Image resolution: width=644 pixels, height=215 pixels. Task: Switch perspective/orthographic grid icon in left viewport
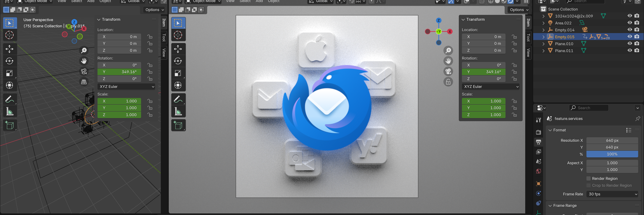84,82
